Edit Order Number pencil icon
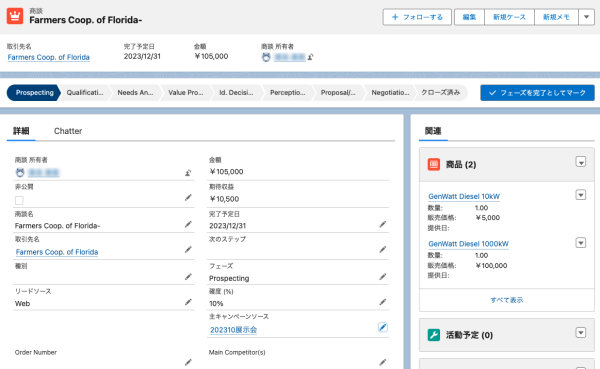Viewport: 600px width, 369px height. click(188, 362)
